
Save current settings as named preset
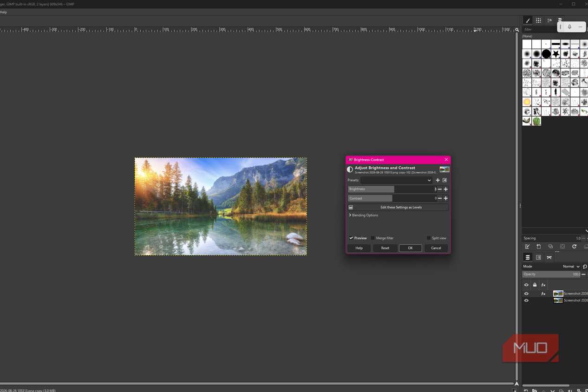coord(438,180)
